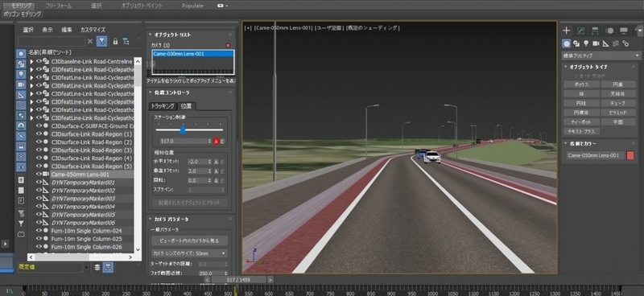Switch to the トラッキング tab
The width and height of the screenshot is (644, 296).
click(163, 106)
